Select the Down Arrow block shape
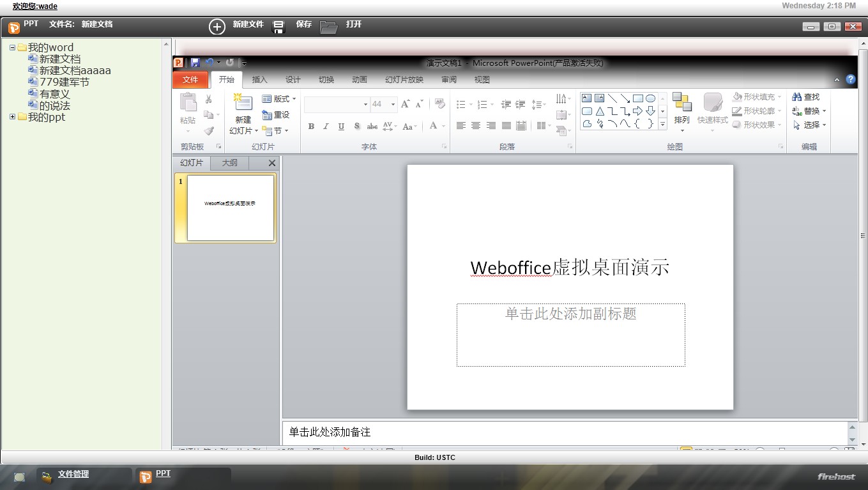This screenshot has width=868, height=490. (650, 111)
